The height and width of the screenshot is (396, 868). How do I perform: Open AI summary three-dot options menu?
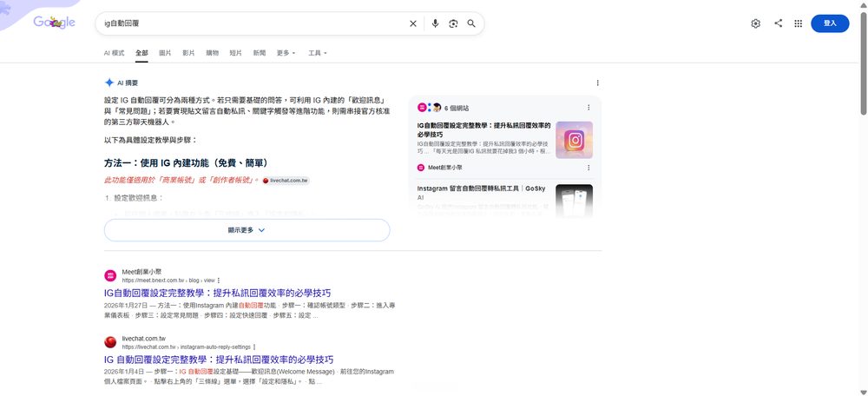[597, 83]
